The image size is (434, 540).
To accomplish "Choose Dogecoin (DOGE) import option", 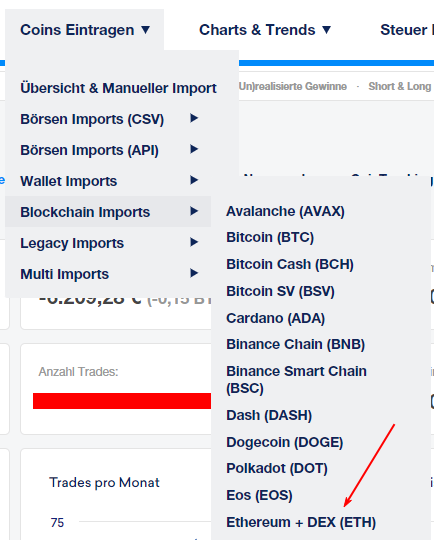I will 285,442.
